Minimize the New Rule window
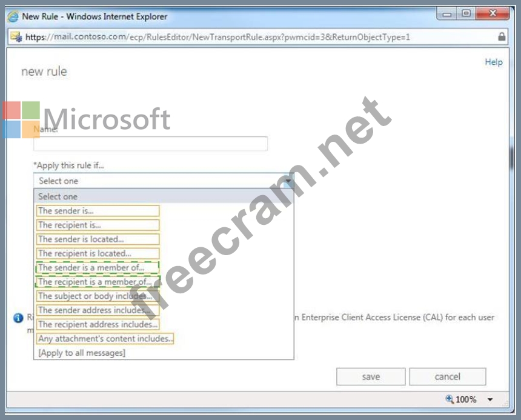 click(x=447, y=14)
